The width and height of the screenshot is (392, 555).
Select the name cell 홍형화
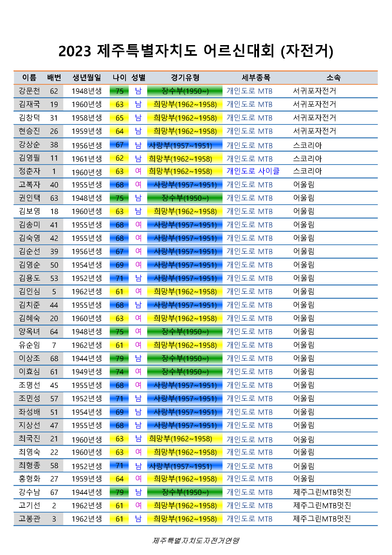(x=29, y=479)
